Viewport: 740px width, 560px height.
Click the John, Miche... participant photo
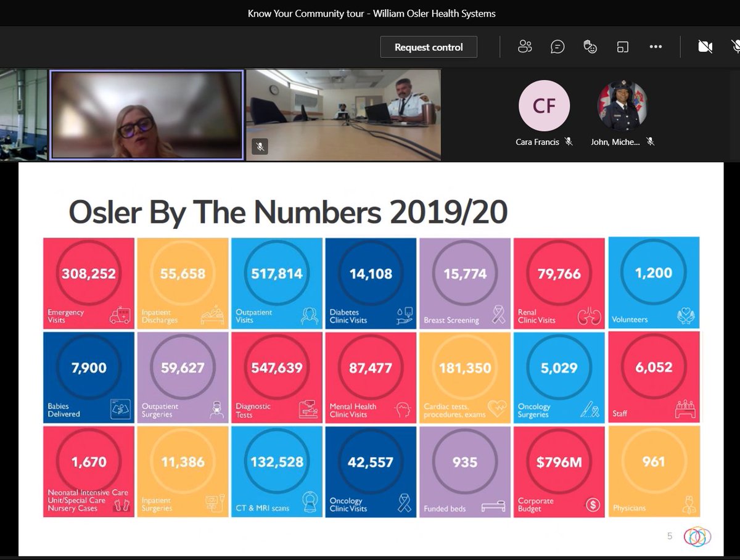tap(623, 106)
